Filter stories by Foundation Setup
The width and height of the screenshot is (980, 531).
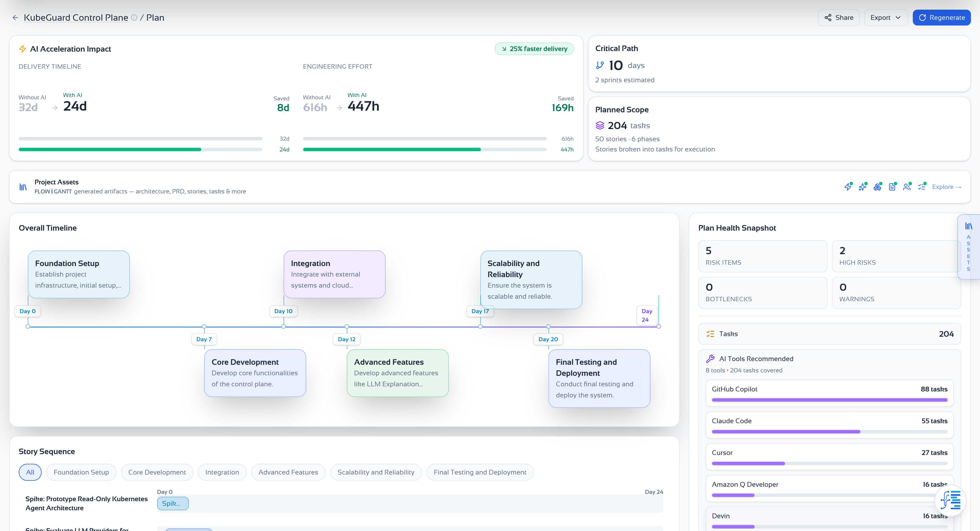pyautogui.click(x=81, y=472)
